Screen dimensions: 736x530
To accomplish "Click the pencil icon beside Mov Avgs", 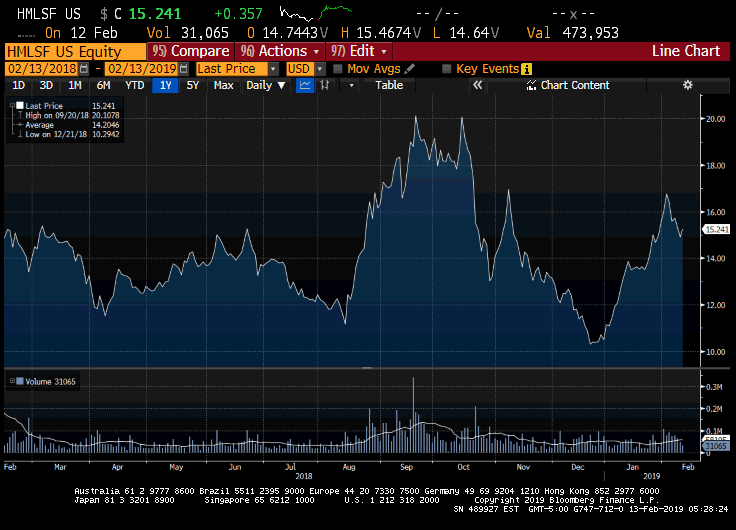I will pyautogui.click(x=409, y=69).
